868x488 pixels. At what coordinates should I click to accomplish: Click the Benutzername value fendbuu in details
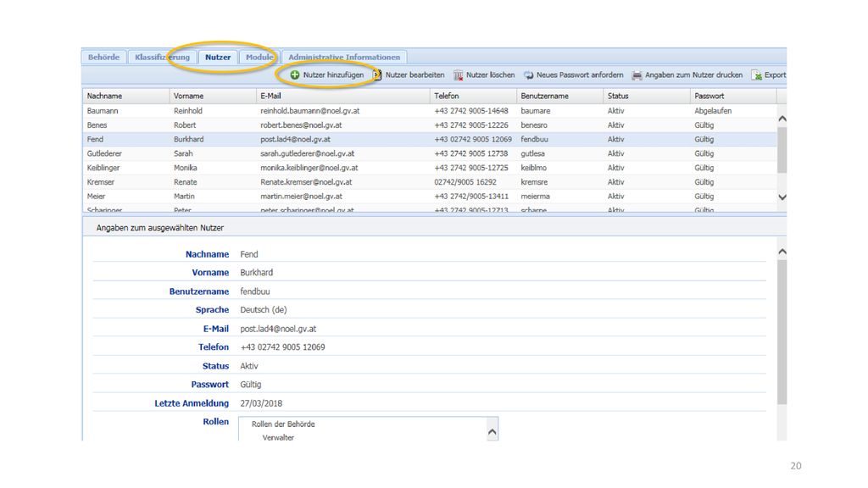(x=254, y=291)
